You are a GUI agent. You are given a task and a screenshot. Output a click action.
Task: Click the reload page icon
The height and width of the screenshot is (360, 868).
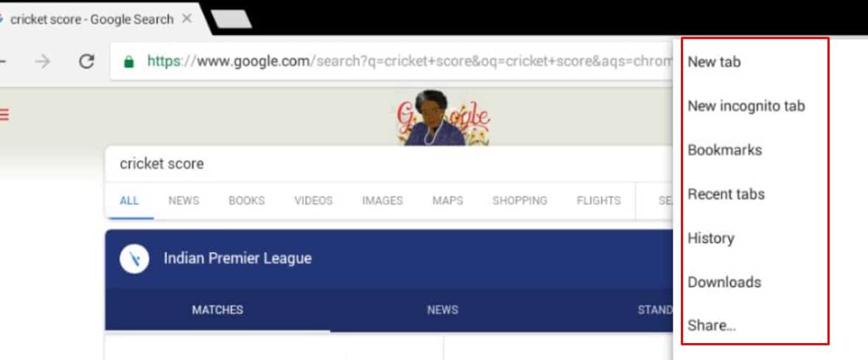point(85,61)
